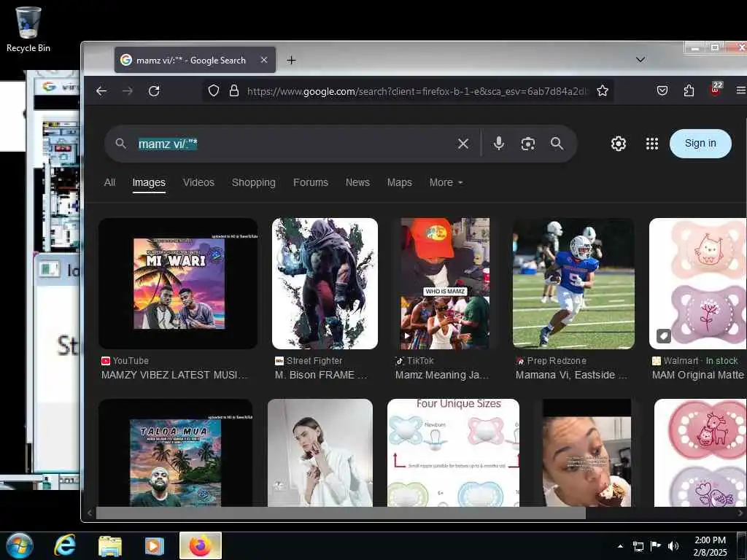Click the Street Fighter source label
Screen dimensions: 747x560
coord(314,361)
